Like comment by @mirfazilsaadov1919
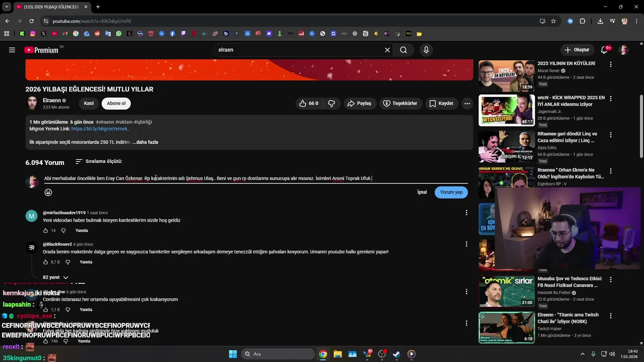This screenshot has height=362, width=644. [45, 230]
